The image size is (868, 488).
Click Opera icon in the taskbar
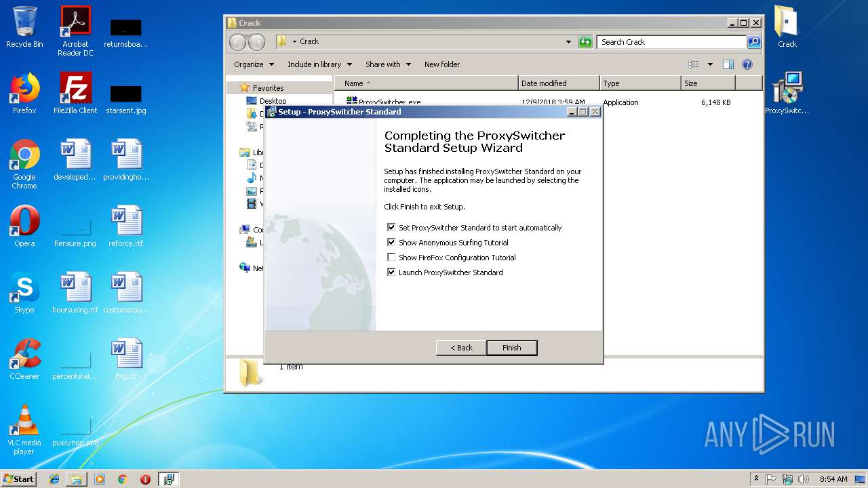click(x=145, y=479)
